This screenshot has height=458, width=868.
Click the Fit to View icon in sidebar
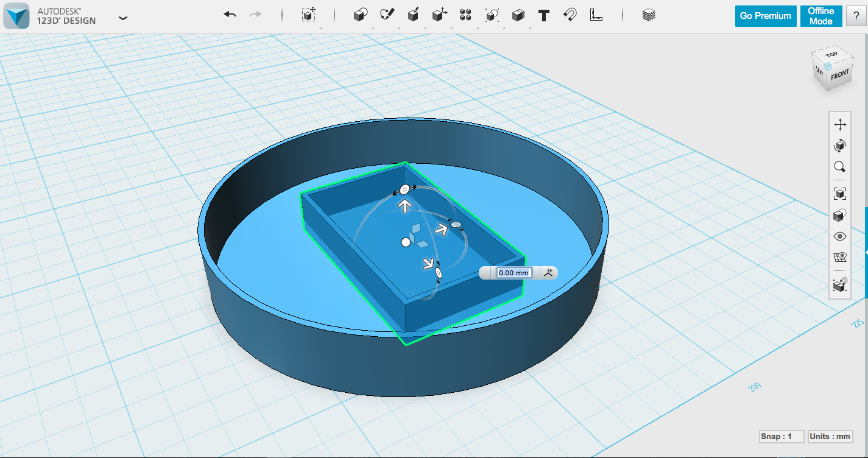pos(839,193)
